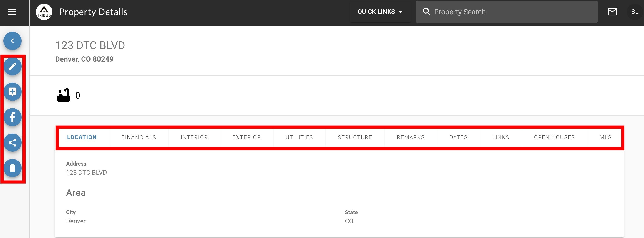Screen dimensions: 644x238
Task: Open the hamburger navigation menu
Action: click(x=12, y=12)
